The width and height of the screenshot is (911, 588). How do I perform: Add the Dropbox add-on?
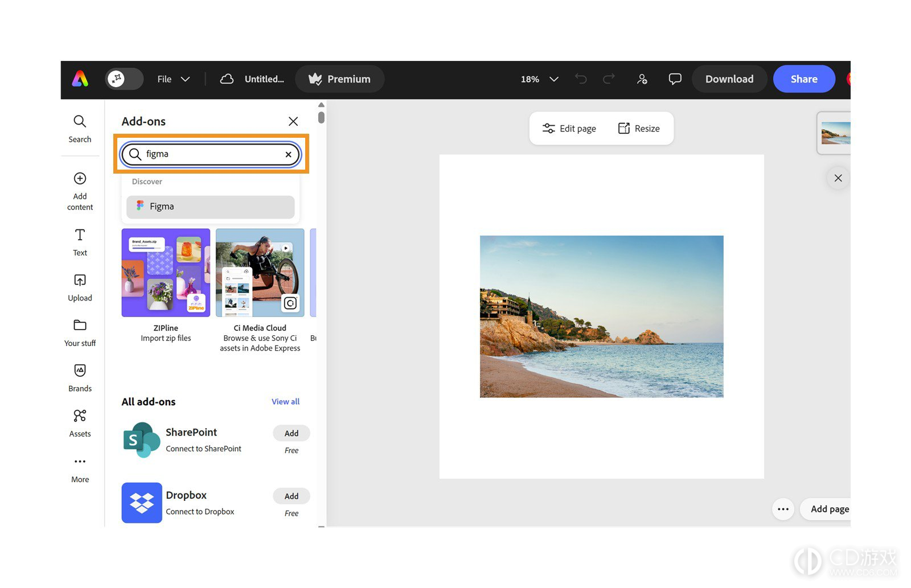tap(292, 496)
